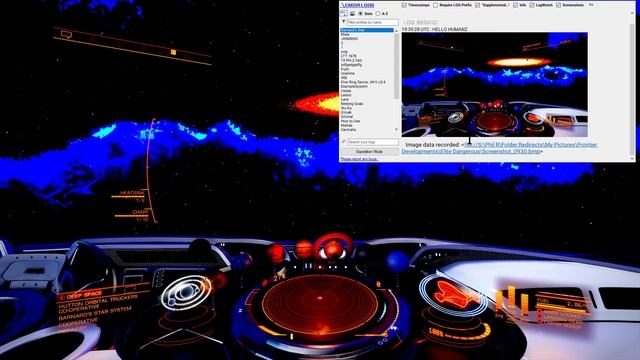
Task: Click the central radar scanner disc
Action: coord(320,303)
